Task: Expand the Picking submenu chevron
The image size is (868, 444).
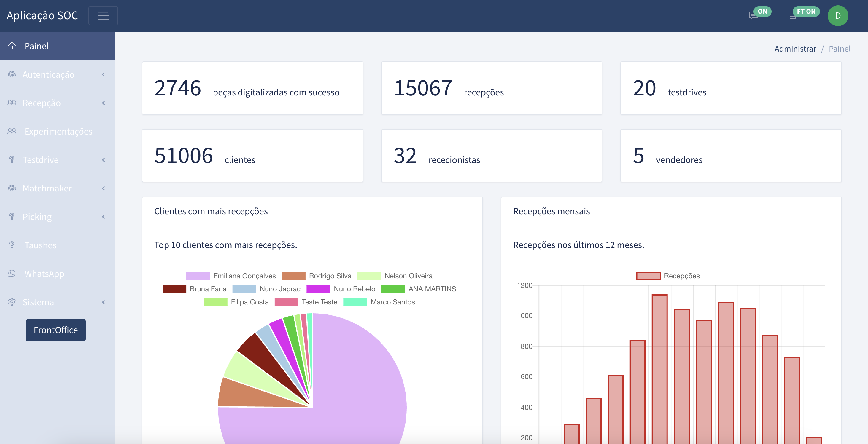Action: coord(104,217)
